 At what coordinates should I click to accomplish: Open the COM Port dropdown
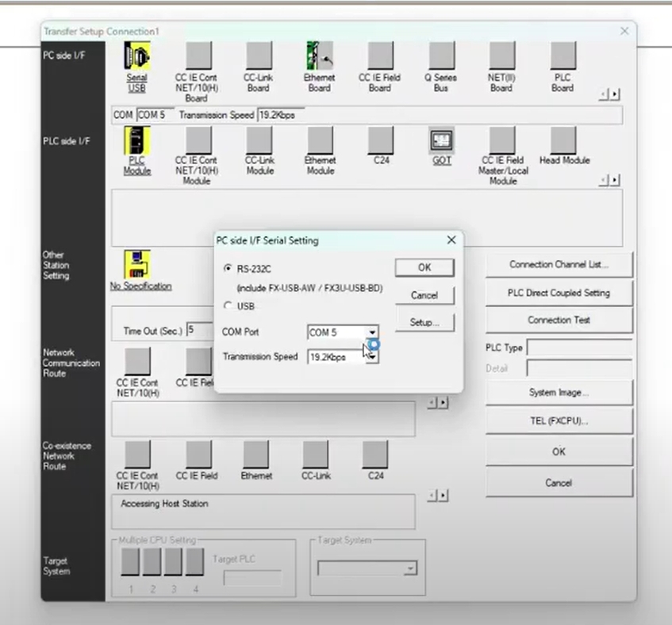click(372, 332)
